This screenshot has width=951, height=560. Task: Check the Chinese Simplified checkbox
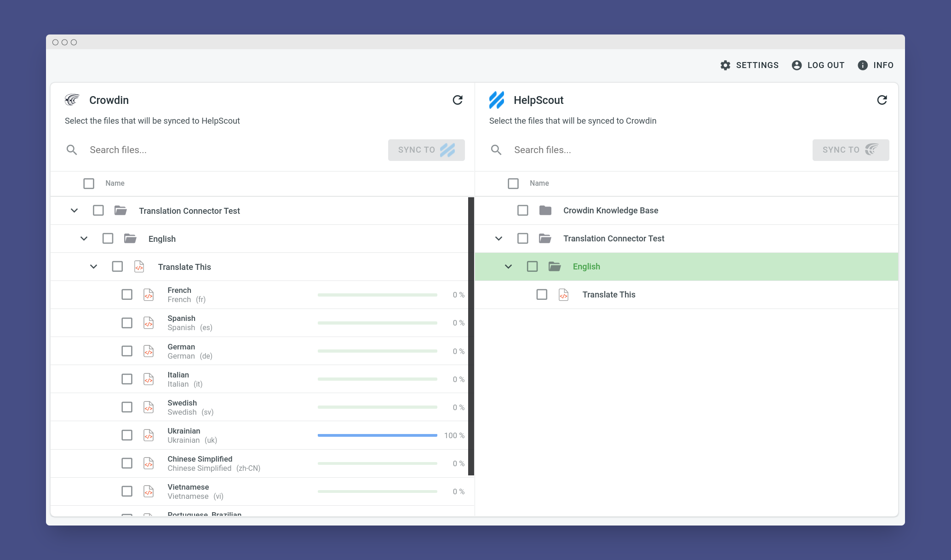(x=127, y=463)
